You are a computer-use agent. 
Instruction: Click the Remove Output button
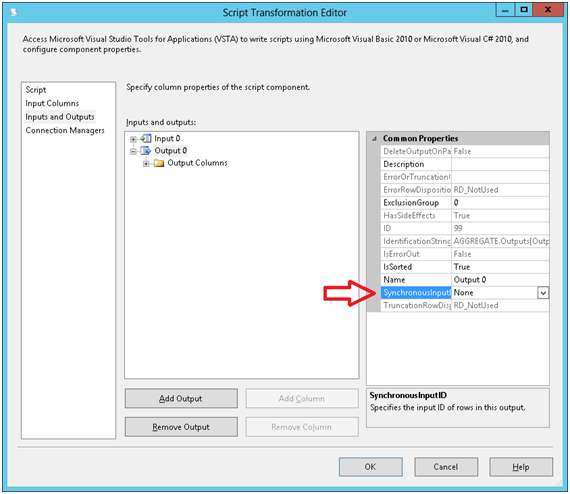181,427
